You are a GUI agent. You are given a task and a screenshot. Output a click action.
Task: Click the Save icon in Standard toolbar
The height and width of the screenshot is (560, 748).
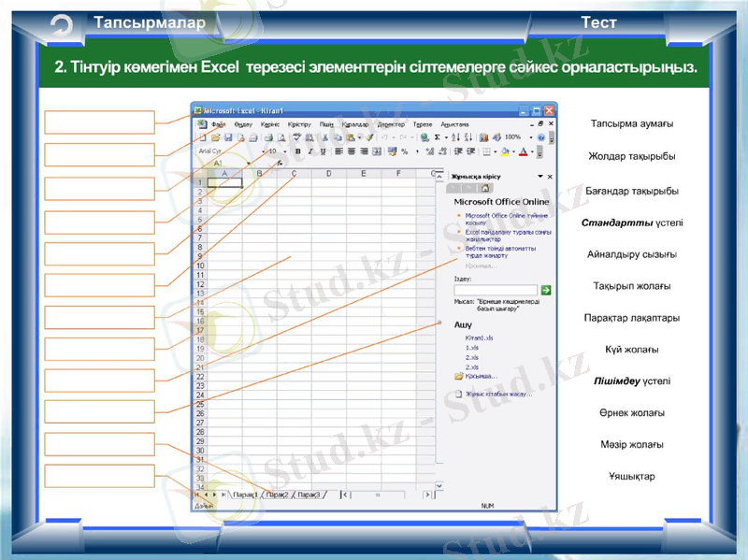point(227,137)
